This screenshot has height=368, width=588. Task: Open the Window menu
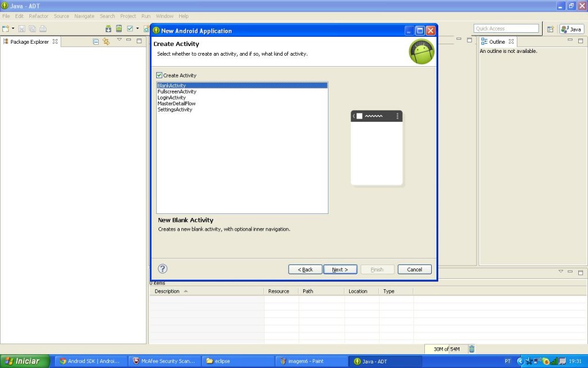pyautogui.click(x=165, y=16)
